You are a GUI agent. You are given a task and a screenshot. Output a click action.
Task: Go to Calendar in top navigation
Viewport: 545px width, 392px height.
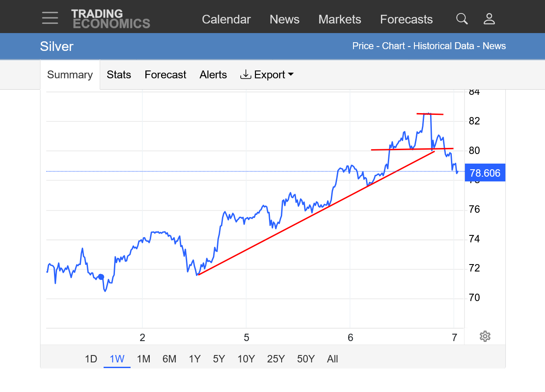(x=226, y=20)
